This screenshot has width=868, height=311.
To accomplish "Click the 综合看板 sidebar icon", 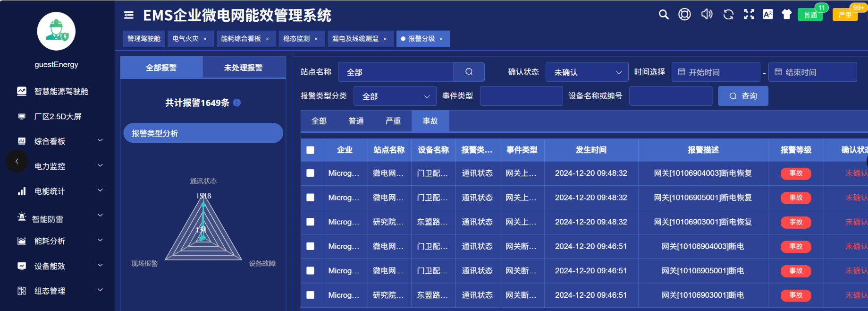I will coord(22,141).
